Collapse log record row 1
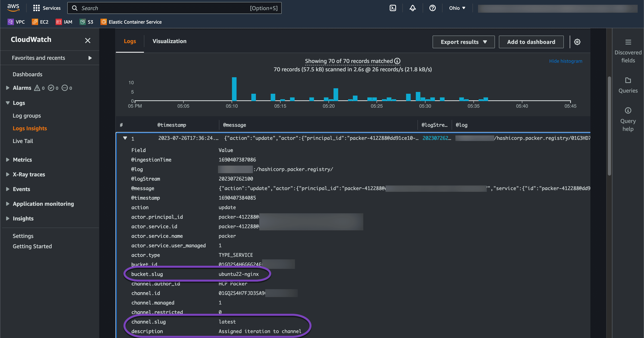This screenshot has width=644, height=338. tap(125, 138)
